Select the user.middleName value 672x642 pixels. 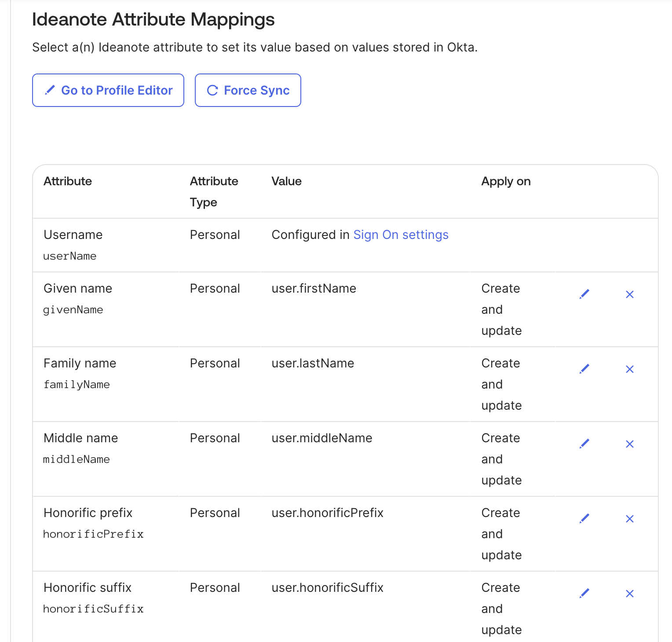point(322,438)
